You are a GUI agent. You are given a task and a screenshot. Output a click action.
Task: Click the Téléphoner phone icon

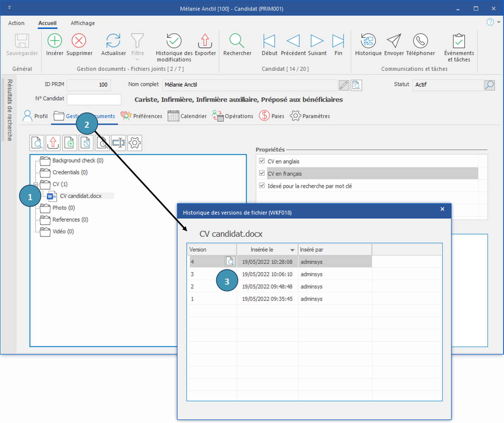pyautogui.click(x=420, y=41)
